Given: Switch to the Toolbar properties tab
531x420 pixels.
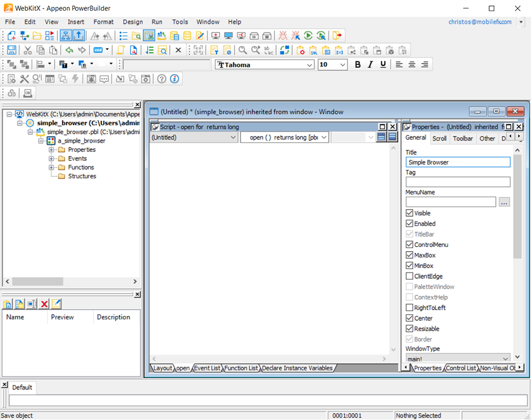Looking at the screenshot, I should pyautogui.click(x=463, y=138).
